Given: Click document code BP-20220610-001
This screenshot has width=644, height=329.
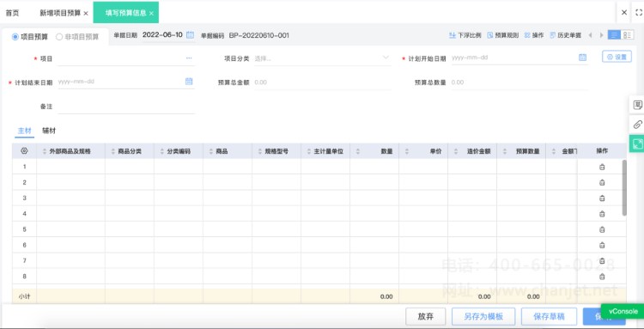Looking at the screenshot, I should pos(258,35).
